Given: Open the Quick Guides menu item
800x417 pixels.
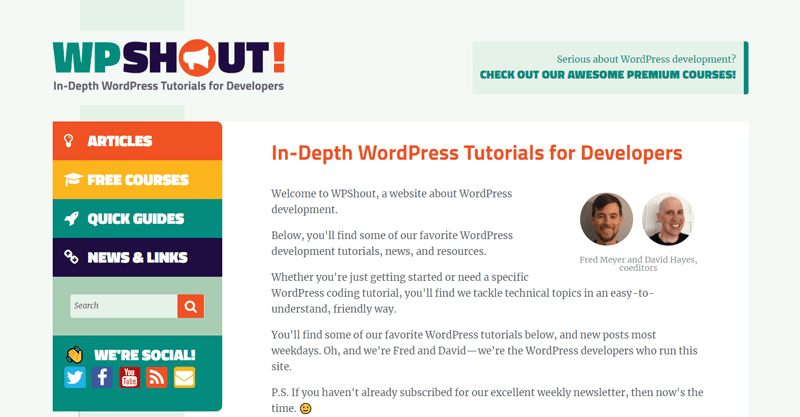Looking at the screenshot, I should tap(137, 218).
